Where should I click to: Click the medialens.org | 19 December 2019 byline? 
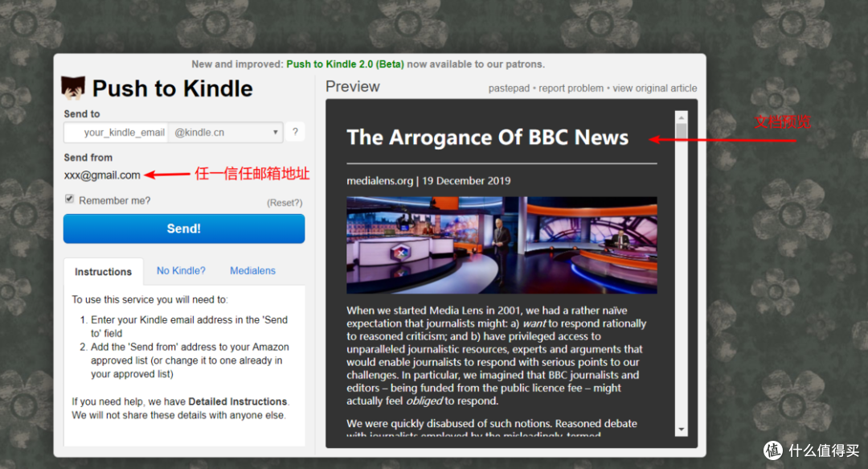pyautogui.click(x=428, y=181)
